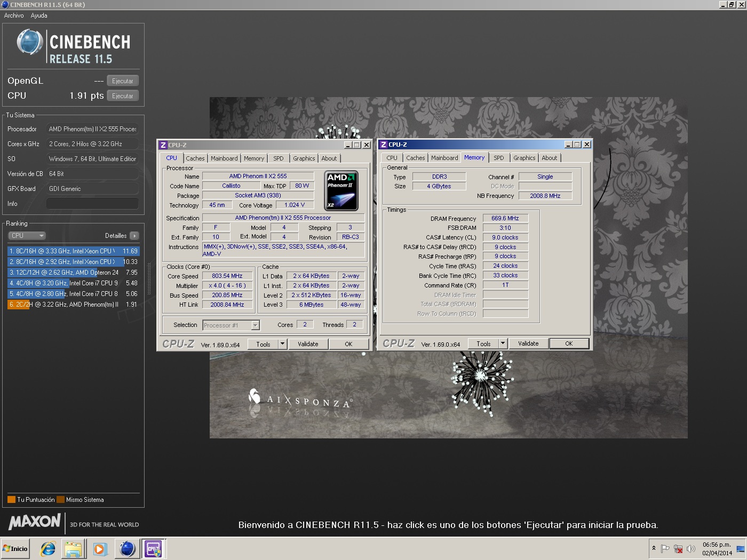Click the AMD Phenom II processor logo
This screenshot has height=560, width=747.
pyautogui.click(x=341, y=191)
